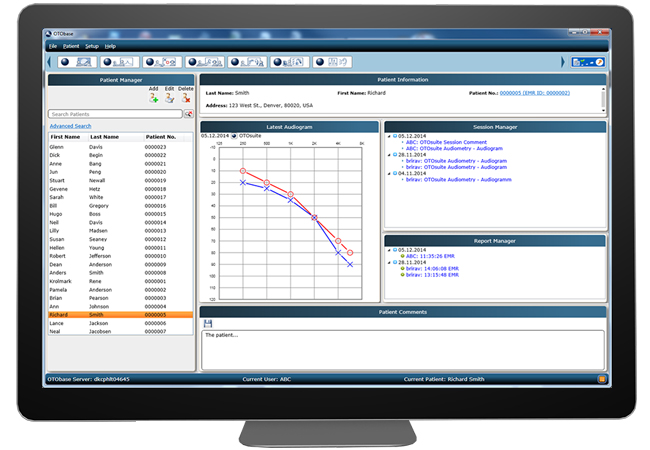Open ABC: OTOsuite Session Comment entry
The width and height of the screenshot is (650, 450).
point(445,142)
